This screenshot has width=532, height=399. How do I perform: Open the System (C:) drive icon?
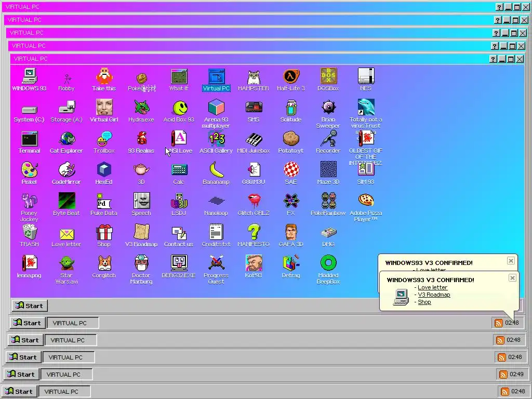click(x=29, y=113)
